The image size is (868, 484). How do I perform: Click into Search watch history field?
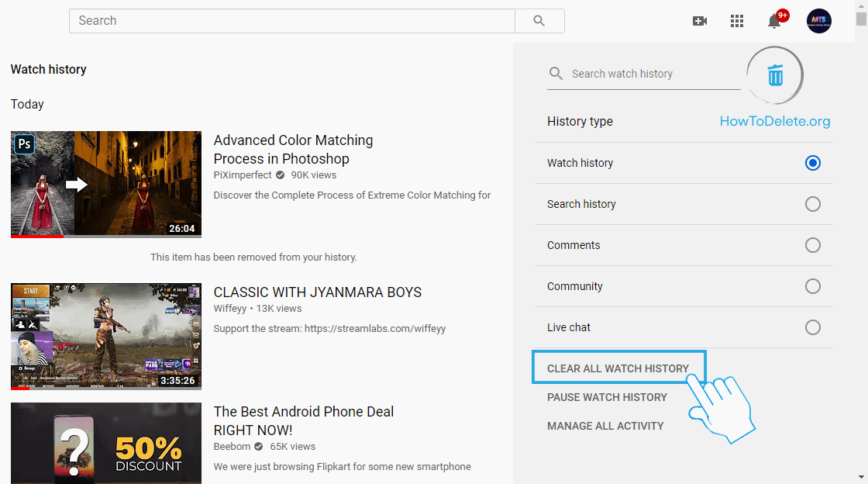[651, 74]
